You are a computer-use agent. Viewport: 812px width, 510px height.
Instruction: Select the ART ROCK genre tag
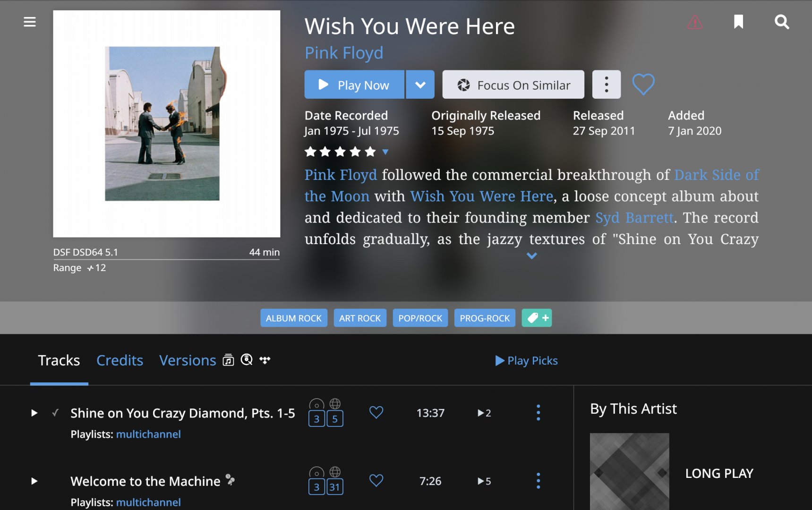coord(360,318)
